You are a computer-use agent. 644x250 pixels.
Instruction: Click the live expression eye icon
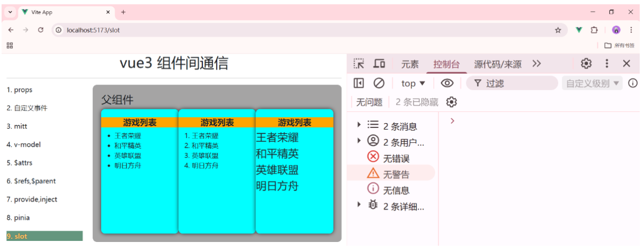(447, 83)
